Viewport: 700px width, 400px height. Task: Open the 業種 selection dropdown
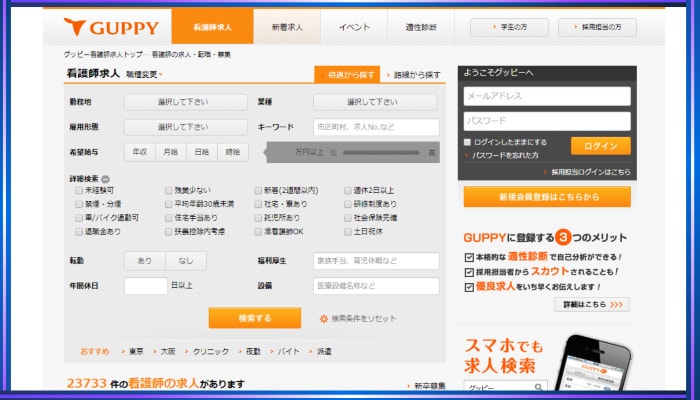click(x=375, y=102)
